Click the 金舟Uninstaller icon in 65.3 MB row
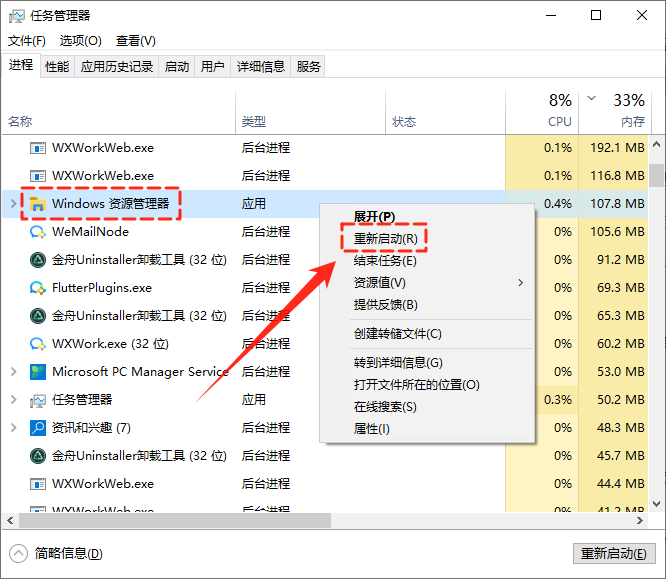The width and height of the screenshot is (666, 579). click(38, 316)
